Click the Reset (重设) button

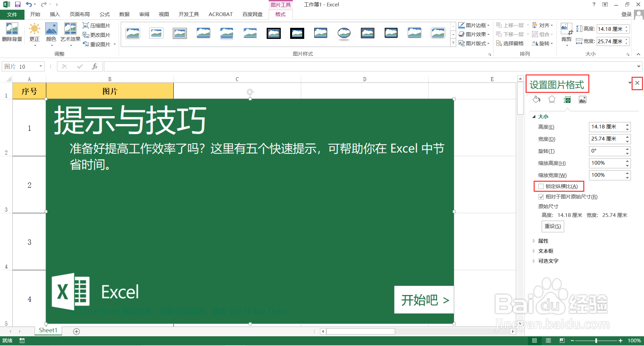click(553, 226)
